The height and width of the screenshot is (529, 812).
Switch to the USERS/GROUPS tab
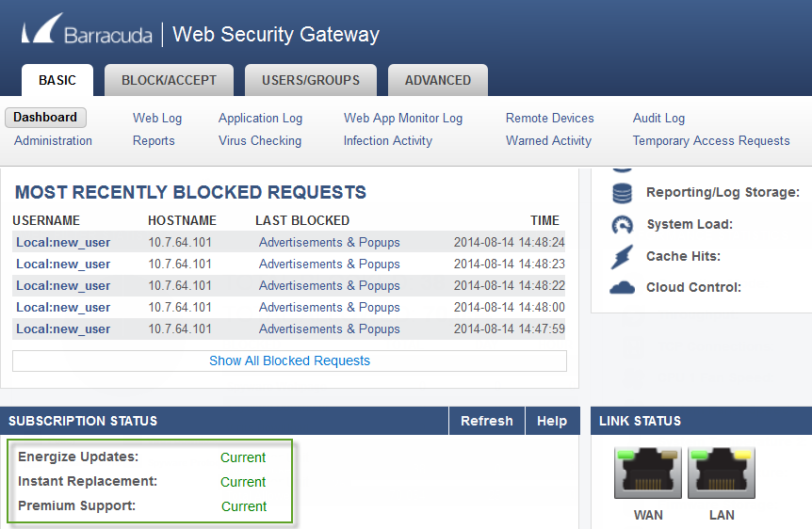point(311,80)
